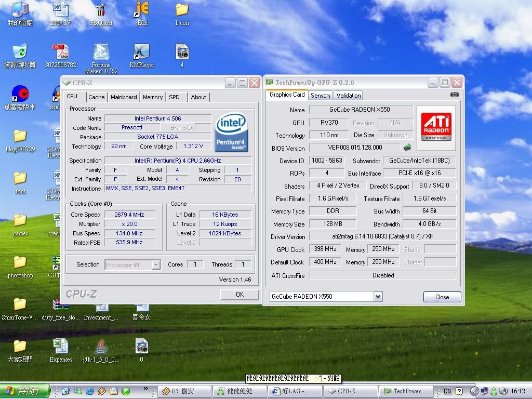Click the green Start button
This screenshot has height=399, width=532.
pyautogui.click(x=25, y=391)
